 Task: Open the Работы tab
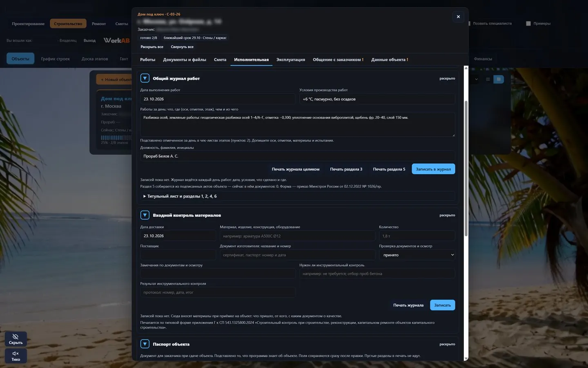[147, 60]
